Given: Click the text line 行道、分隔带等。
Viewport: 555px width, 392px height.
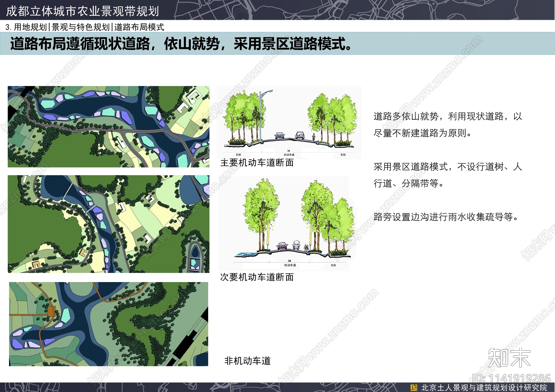Looking at the screenshot, I should pyautogui.click(x=409, y=184).
